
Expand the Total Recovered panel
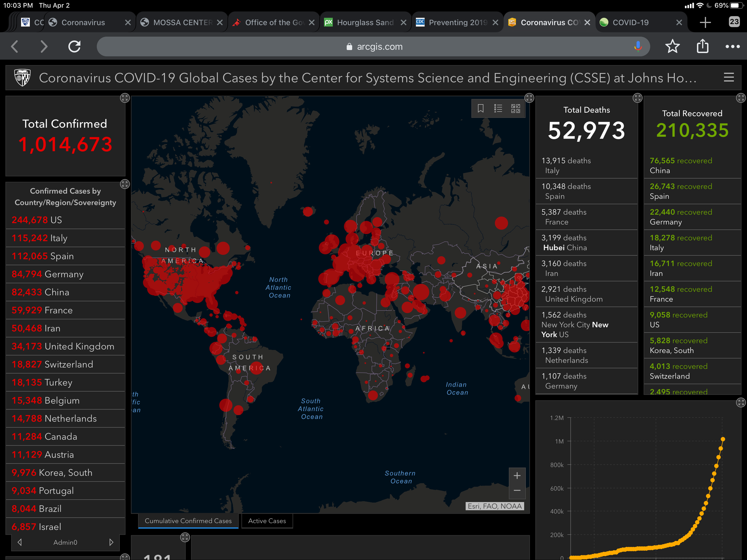click(741, 98)
